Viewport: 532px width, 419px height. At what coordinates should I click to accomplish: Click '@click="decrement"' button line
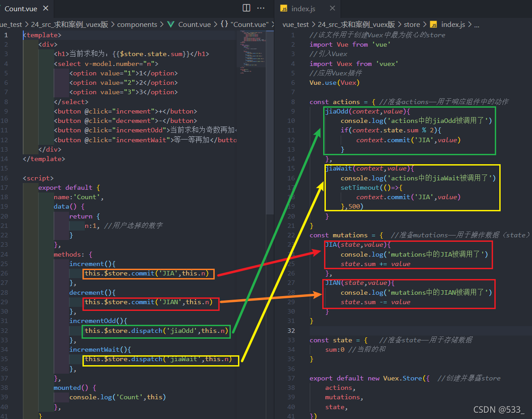point(125,121)
